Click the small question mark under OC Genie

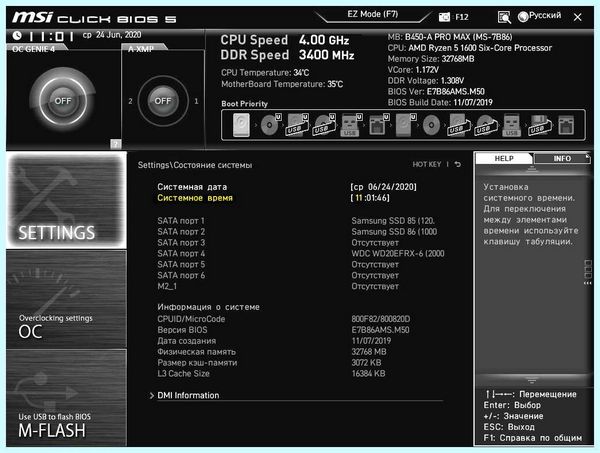(x=116, y=143)
